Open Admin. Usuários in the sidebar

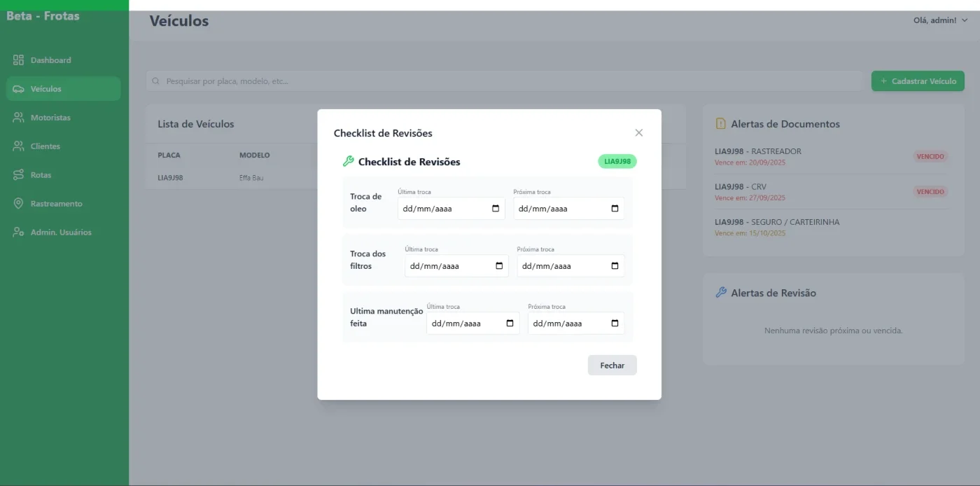(x=63, y=232)
